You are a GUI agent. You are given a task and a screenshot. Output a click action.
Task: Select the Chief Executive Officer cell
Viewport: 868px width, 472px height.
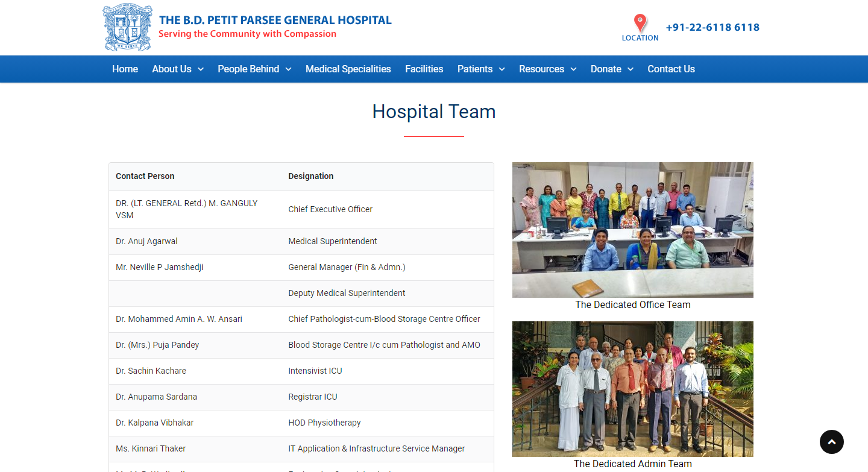[x=388, y=209]
